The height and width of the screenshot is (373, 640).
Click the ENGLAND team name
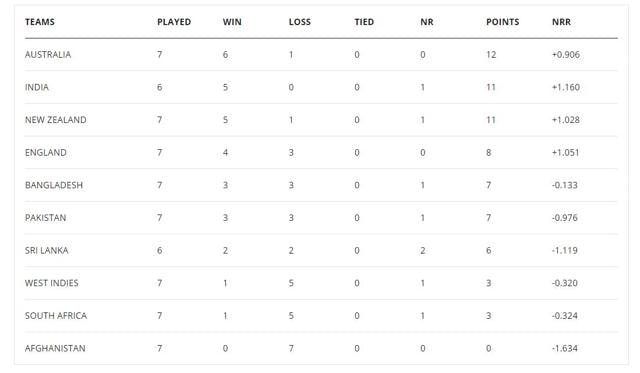(45, 153)
